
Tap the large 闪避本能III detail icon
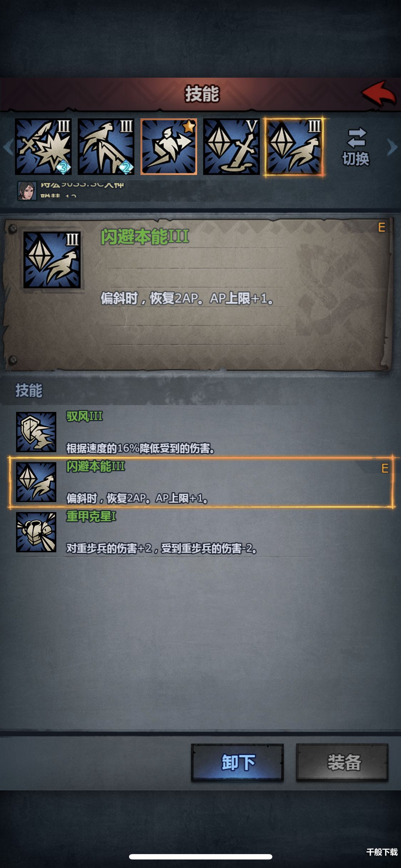tap(52, 260)
